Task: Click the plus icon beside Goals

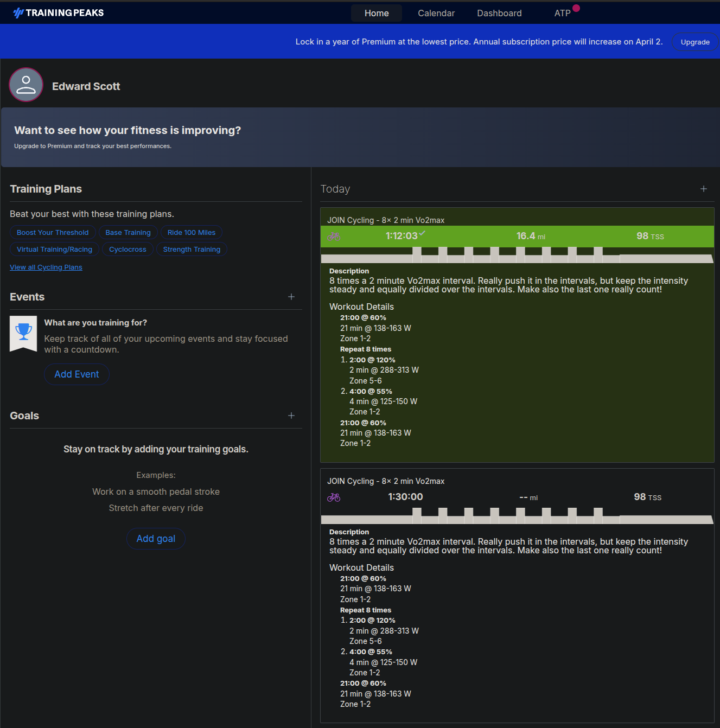Action: pos(291,416)
